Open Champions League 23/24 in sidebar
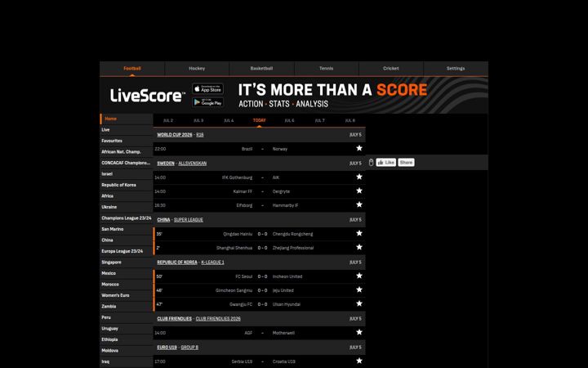 (x=127, y=218)
